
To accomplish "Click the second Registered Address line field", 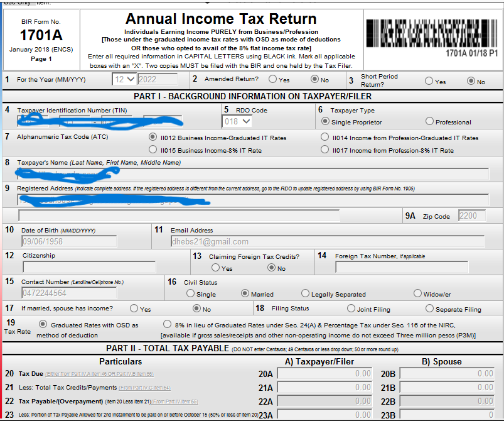I will coord(179,216).
